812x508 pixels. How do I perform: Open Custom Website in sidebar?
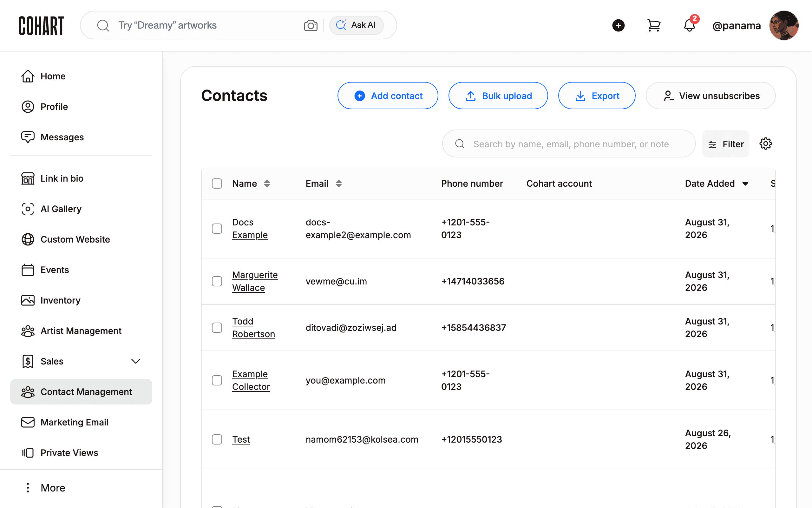(81, 239)
